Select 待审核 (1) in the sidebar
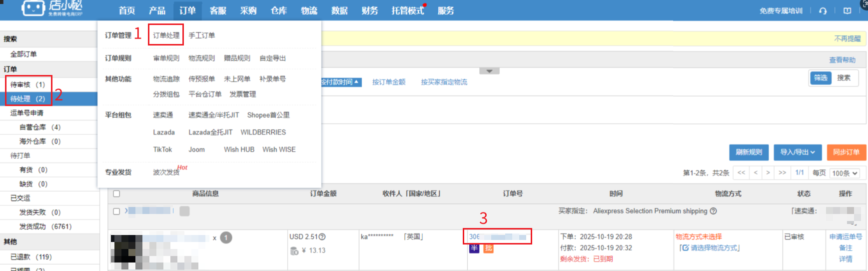The width and height of the screenshot is (868, 271). 28,84
